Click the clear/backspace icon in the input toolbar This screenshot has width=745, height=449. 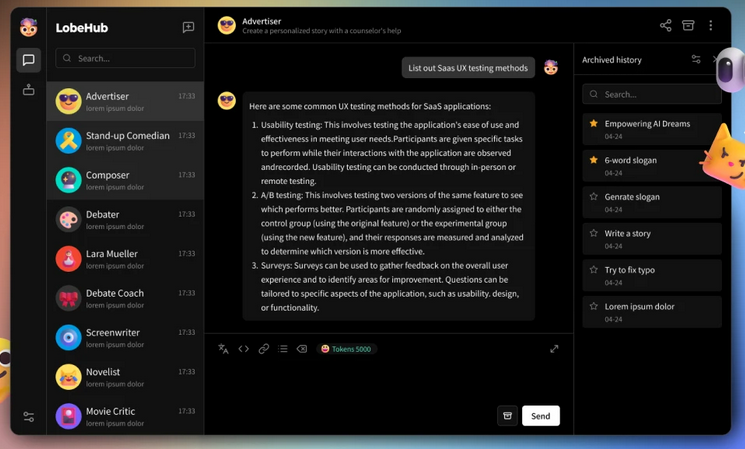[302, 349]
